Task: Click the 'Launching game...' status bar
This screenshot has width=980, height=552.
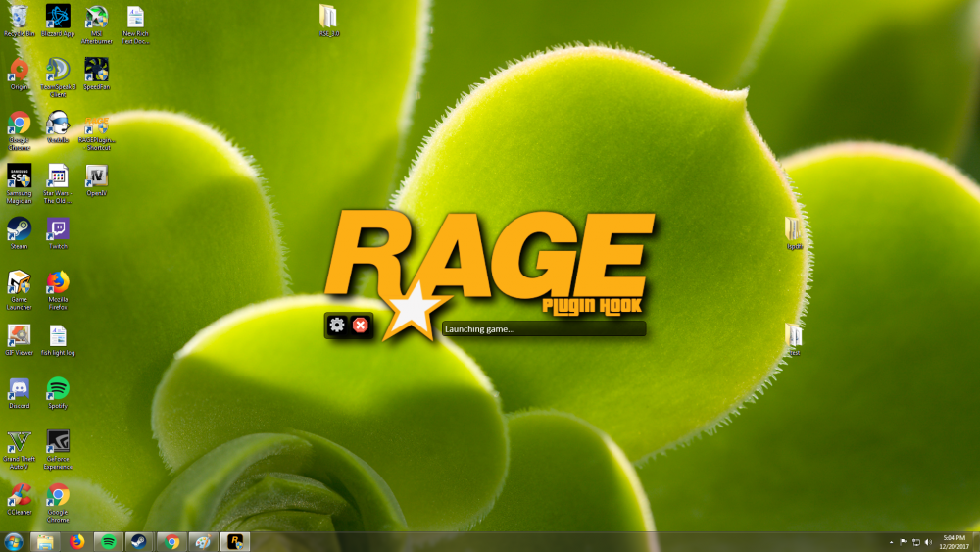Action: click(544, 328)
